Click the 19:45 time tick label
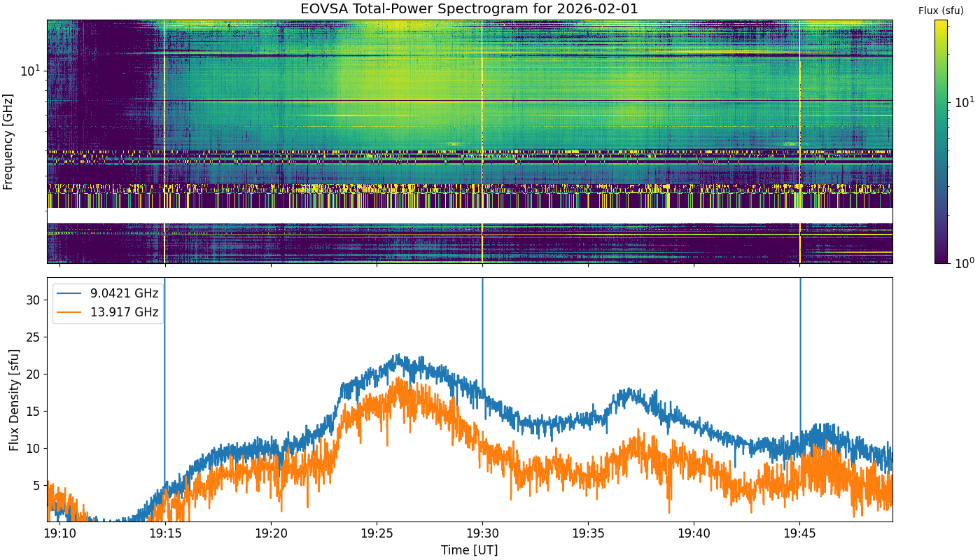Image resolution: width=980 pixels, height=560 pixels. 799,534
